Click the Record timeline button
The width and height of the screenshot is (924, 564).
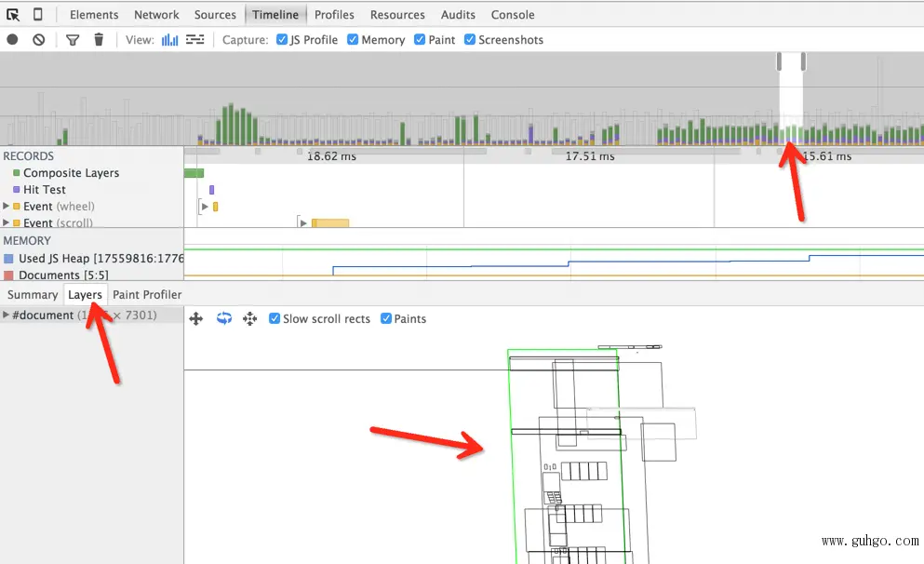pos(12,39)
